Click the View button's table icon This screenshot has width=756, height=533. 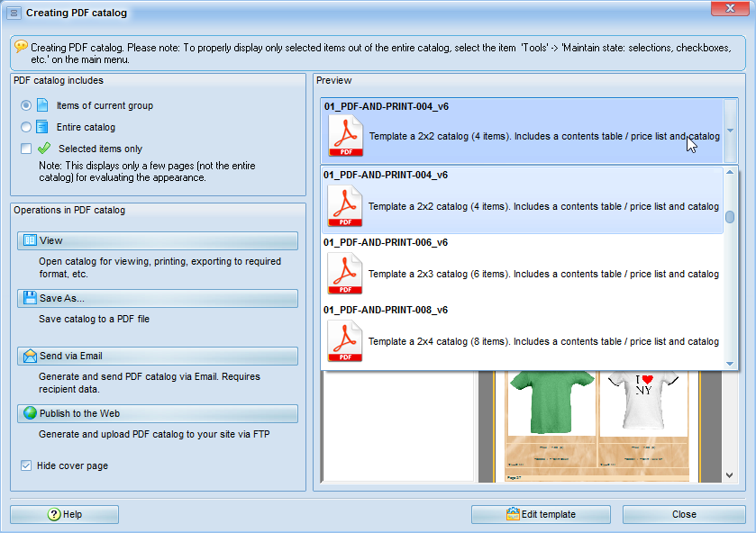pos(30,240)
